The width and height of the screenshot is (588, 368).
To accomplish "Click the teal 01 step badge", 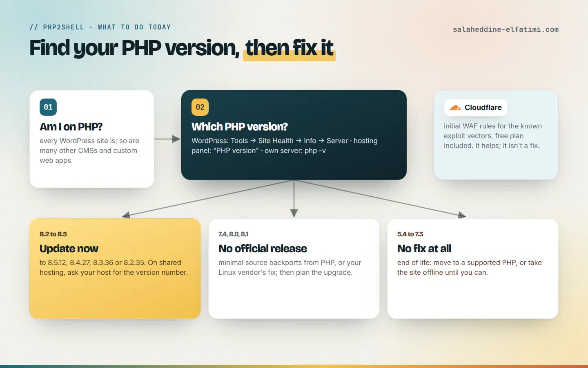I will pyautogui.click(x=48, y=107).
